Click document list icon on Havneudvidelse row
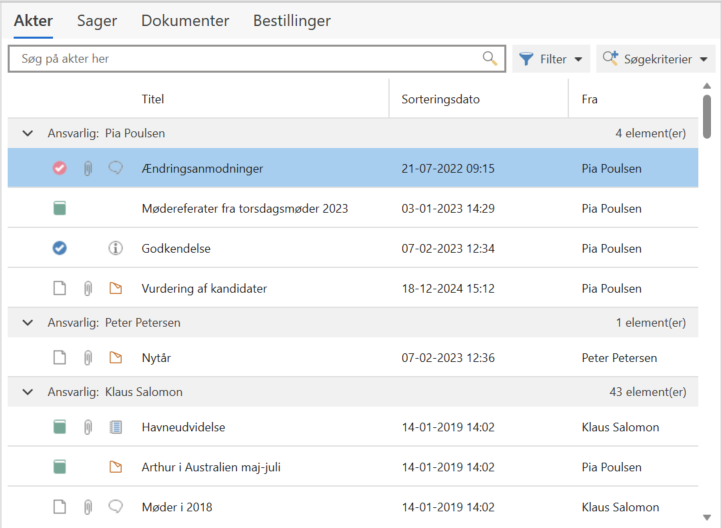 [x=115, y=427]
